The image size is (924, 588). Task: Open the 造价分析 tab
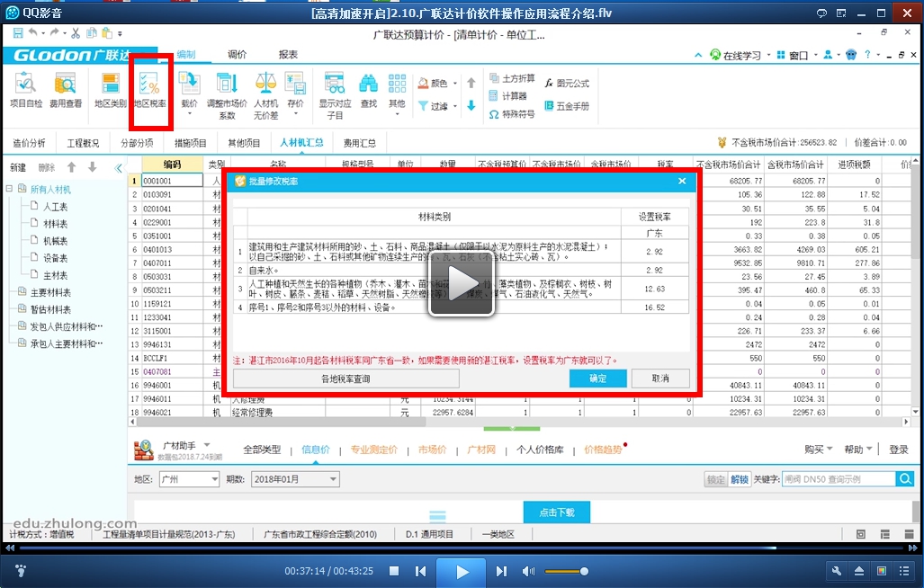tap(30, 143)
